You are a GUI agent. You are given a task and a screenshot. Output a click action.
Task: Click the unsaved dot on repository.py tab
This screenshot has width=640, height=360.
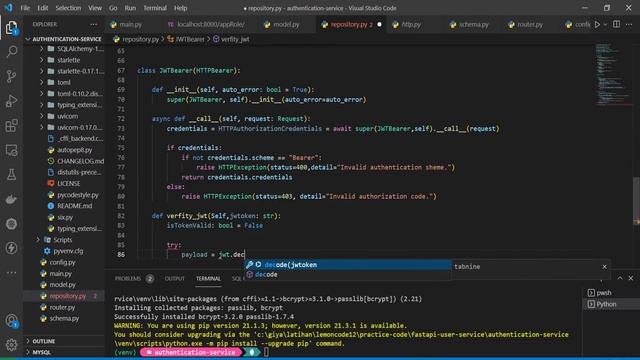click(x=380, y=24)
